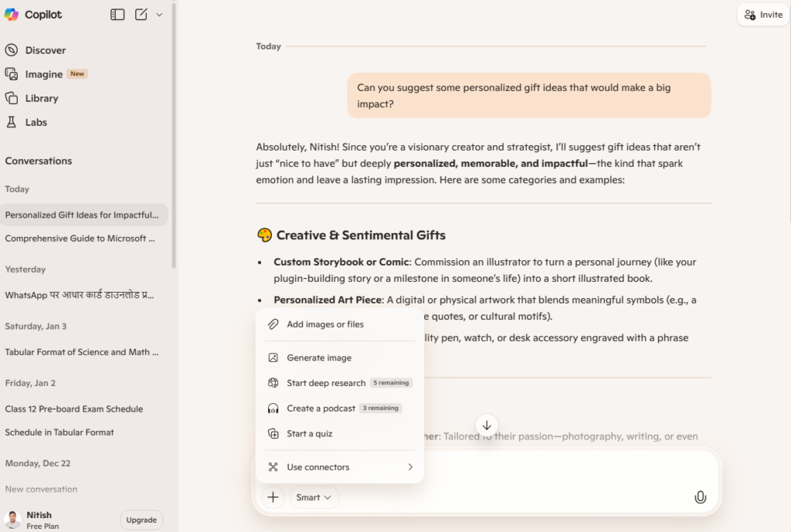Click the Copilot logo icon
791x532 pixels.
coord(12,15)
